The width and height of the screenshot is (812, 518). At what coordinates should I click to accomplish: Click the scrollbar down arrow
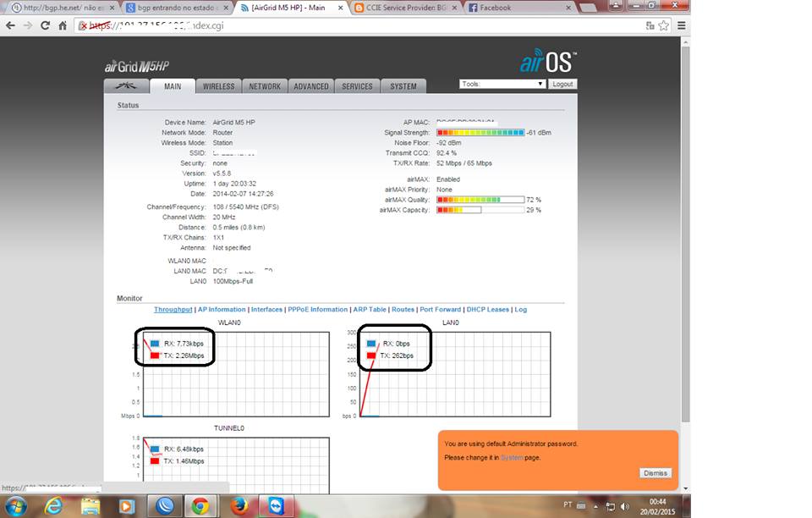[x=686, y=488]
